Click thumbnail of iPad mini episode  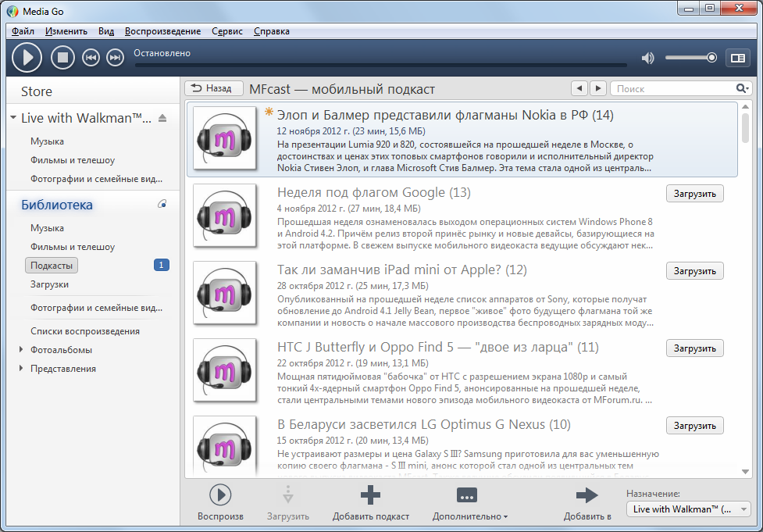pos(224,293)
